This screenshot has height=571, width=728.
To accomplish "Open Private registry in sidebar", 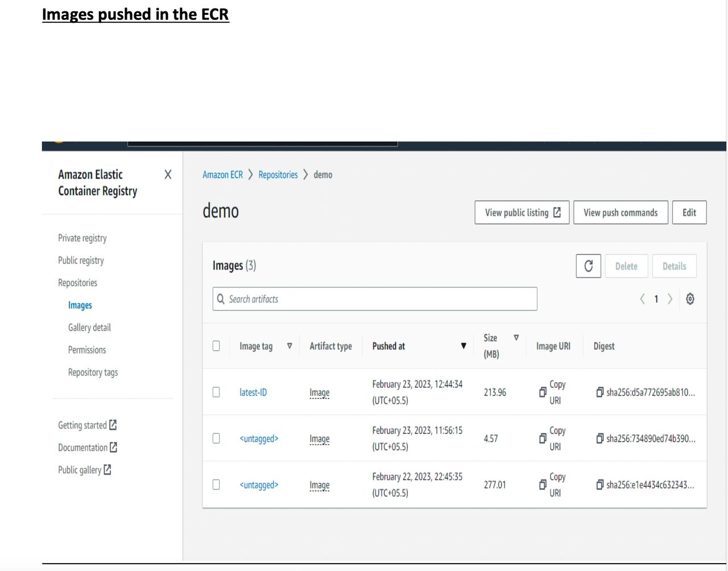I will point(82,238).
